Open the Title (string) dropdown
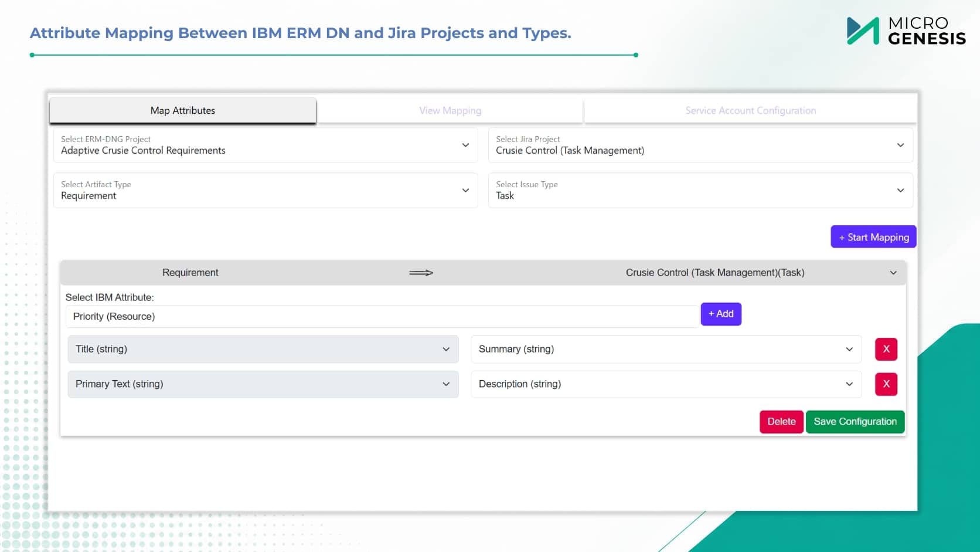 [x=263, y=349]
